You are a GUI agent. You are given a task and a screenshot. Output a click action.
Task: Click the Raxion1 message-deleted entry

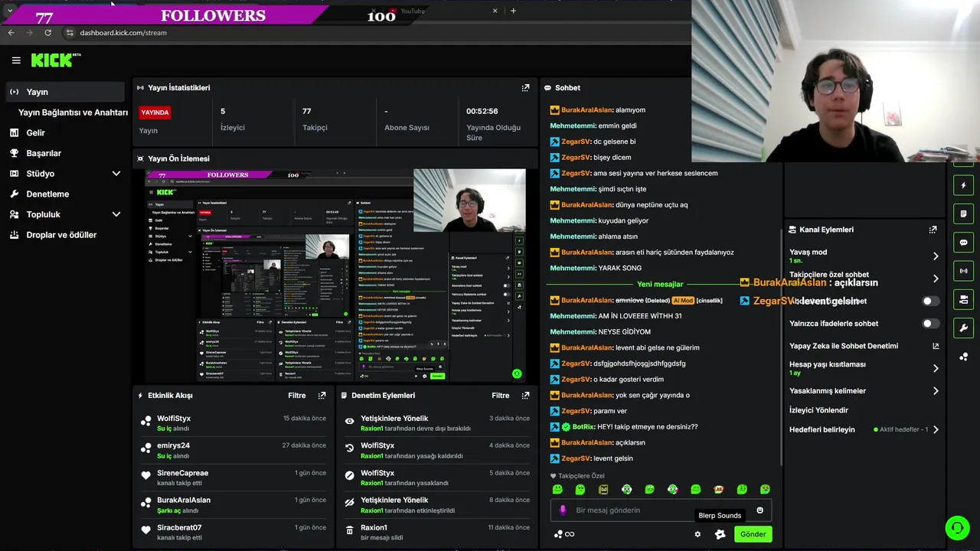436,533
